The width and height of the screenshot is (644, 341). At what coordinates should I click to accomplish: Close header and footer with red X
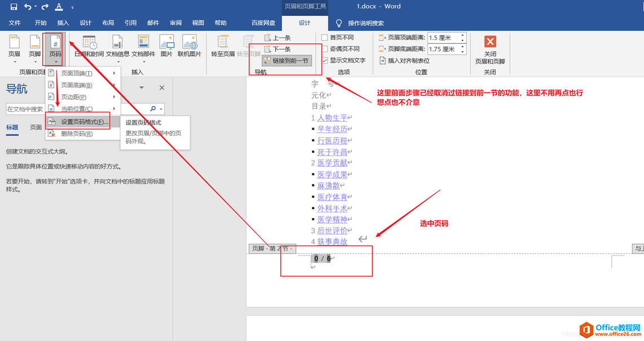pos(490,42)
